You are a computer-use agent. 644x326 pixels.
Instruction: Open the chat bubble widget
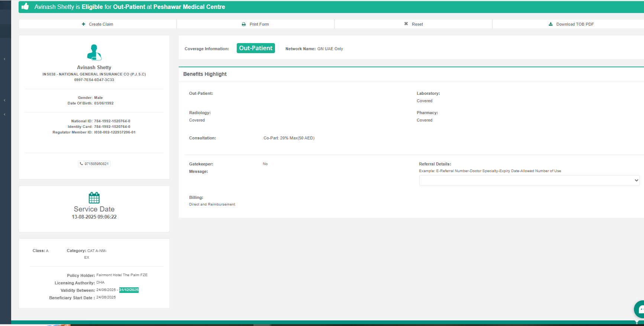(x=640, y=309)
